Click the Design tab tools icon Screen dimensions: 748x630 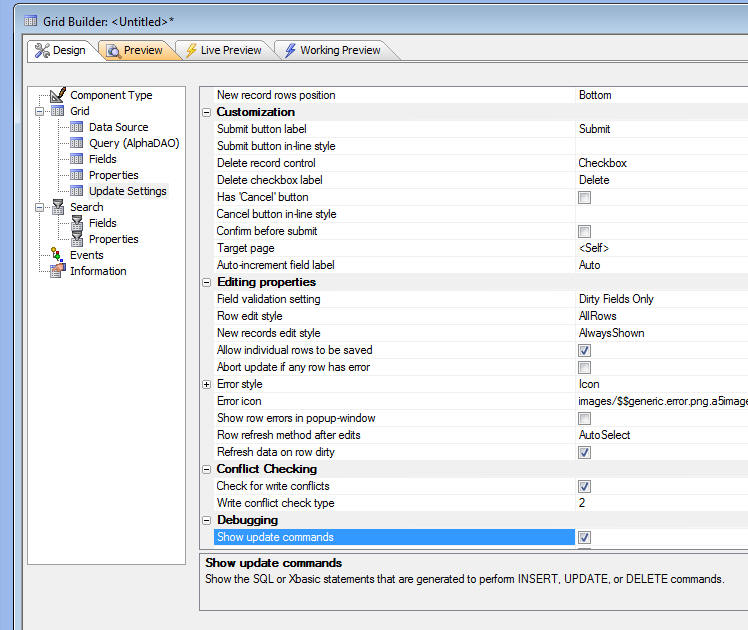click(x=42, y=50)
